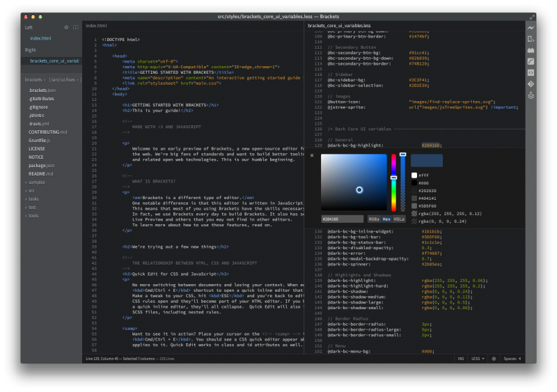Open the README.md file

point(40,174)
